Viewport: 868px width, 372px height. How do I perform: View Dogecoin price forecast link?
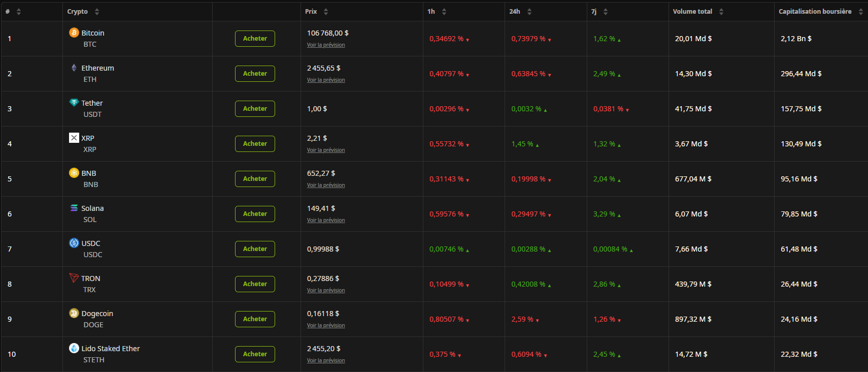[x=326, y=325]
